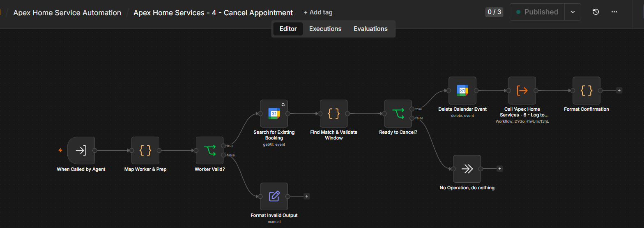Click the false output of Worker Valid?
This screenshot has width=644, height=228.
click(x=223, y=155)
